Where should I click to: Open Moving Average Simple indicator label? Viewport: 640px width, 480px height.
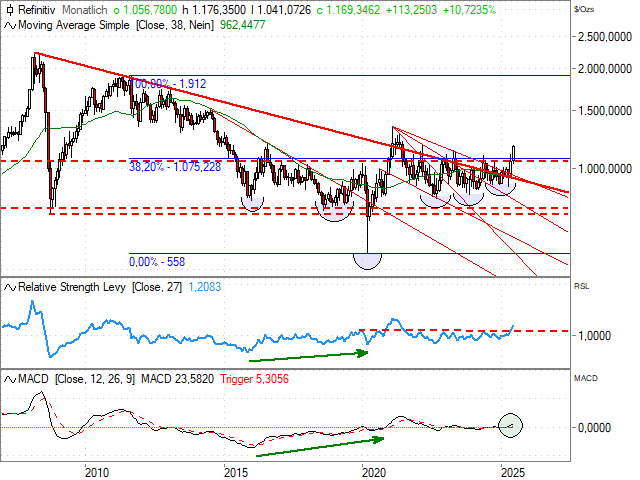[74, 25]
